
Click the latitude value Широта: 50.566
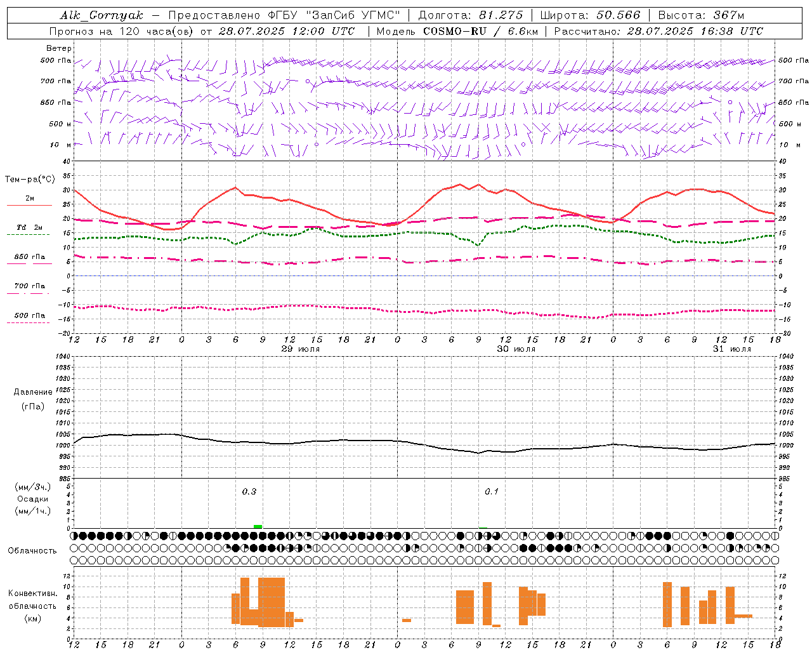point(590,15)
